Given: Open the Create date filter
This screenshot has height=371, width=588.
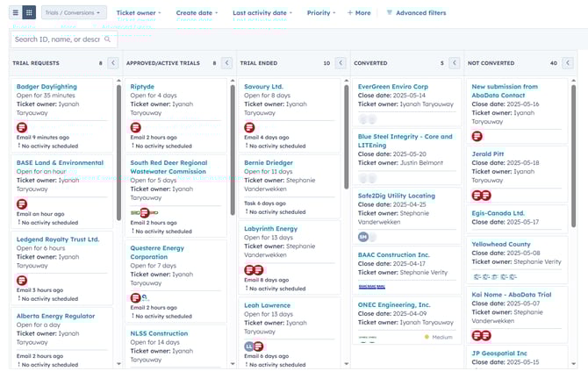Looking at the screenshot, I should [197, 13].
